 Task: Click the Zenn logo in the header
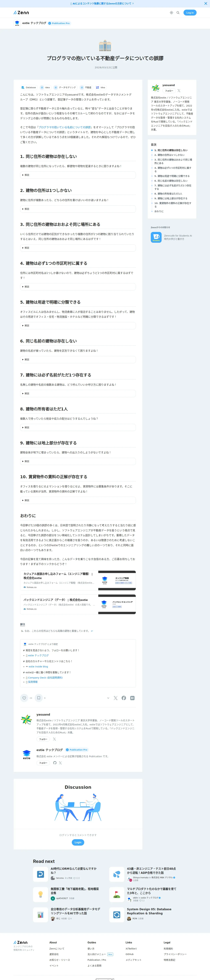[21, 13]
